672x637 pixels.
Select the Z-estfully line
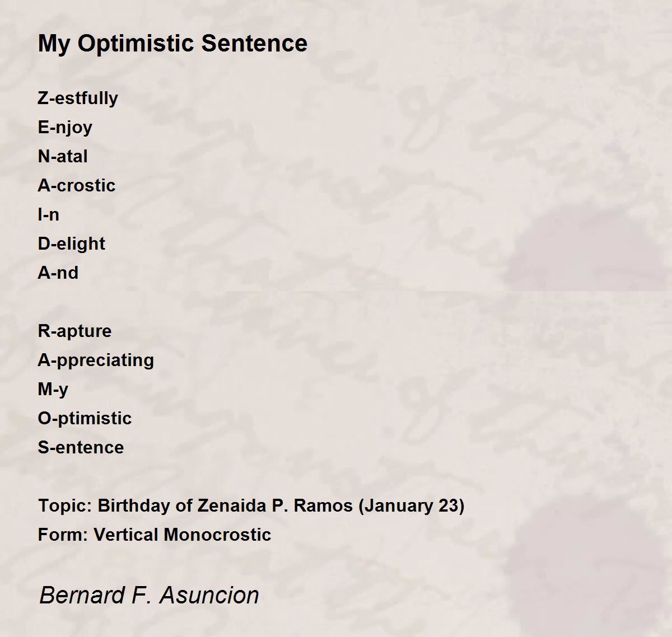(78, 98)
